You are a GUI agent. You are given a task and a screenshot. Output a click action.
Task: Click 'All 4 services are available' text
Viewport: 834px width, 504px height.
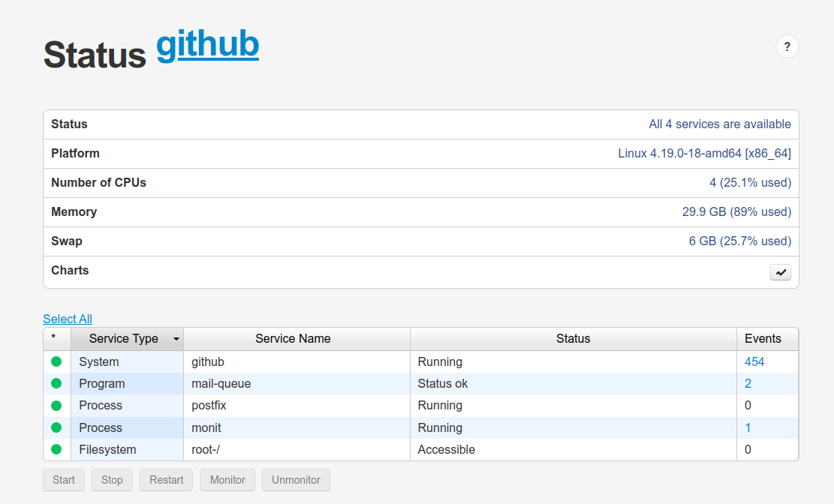(x=720, y=124)
